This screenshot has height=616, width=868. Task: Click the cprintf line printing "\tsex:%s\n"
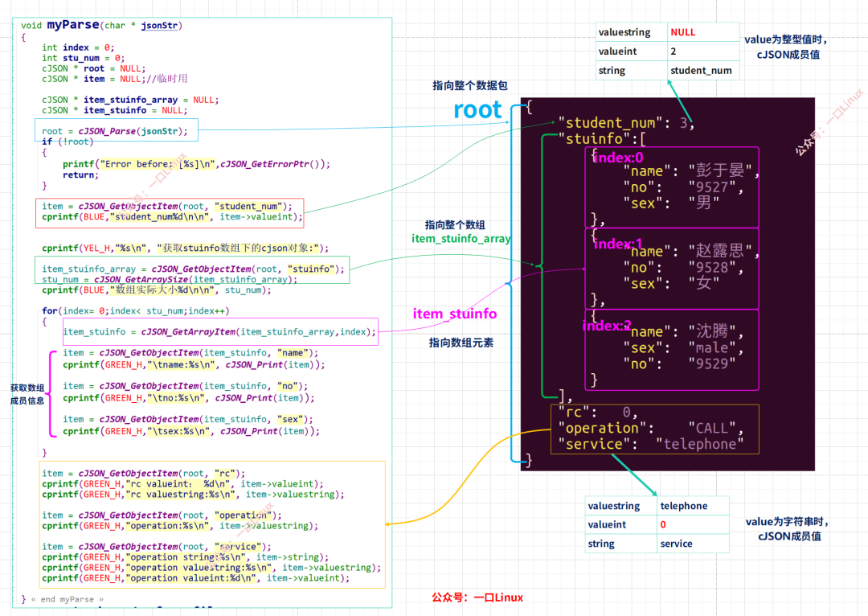click(x=191, y=432)
